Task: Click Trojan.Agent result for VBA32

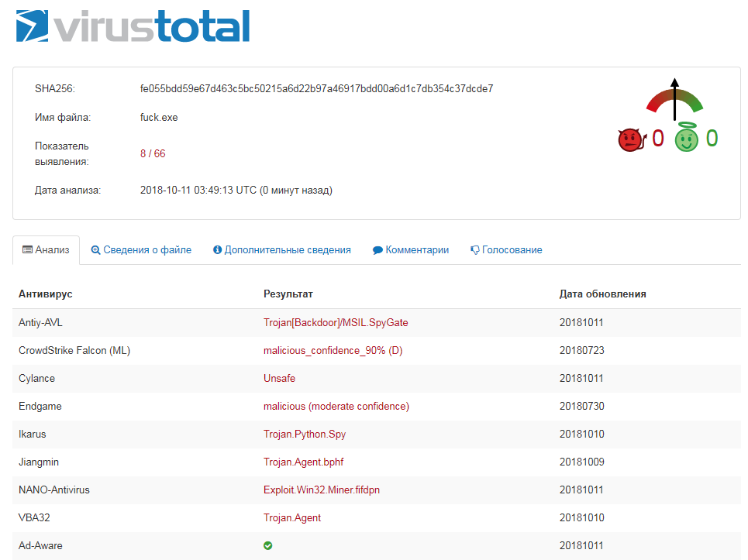Action: point(292,517)
